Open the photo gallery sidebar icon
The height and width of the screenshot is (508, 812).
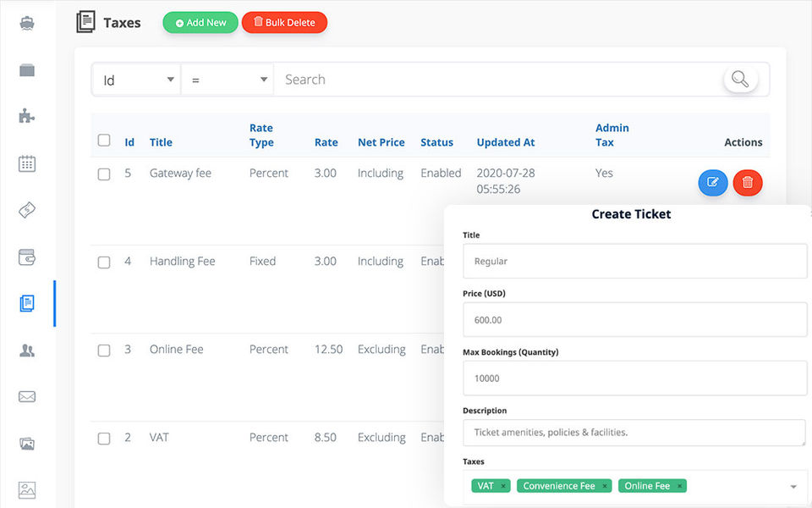tap(27, 444)
